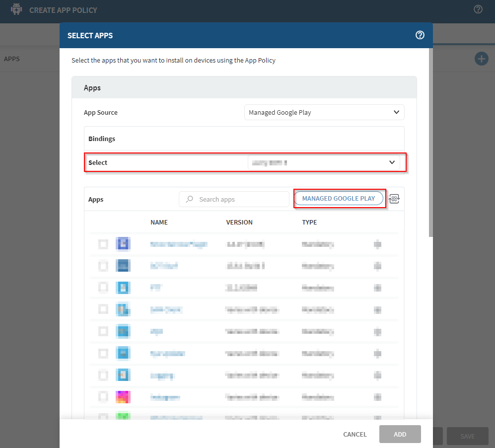Open the App Source dropdown showing Managed Google Play
The height and width of the screenshot is (448, 495).
point(324,112)
